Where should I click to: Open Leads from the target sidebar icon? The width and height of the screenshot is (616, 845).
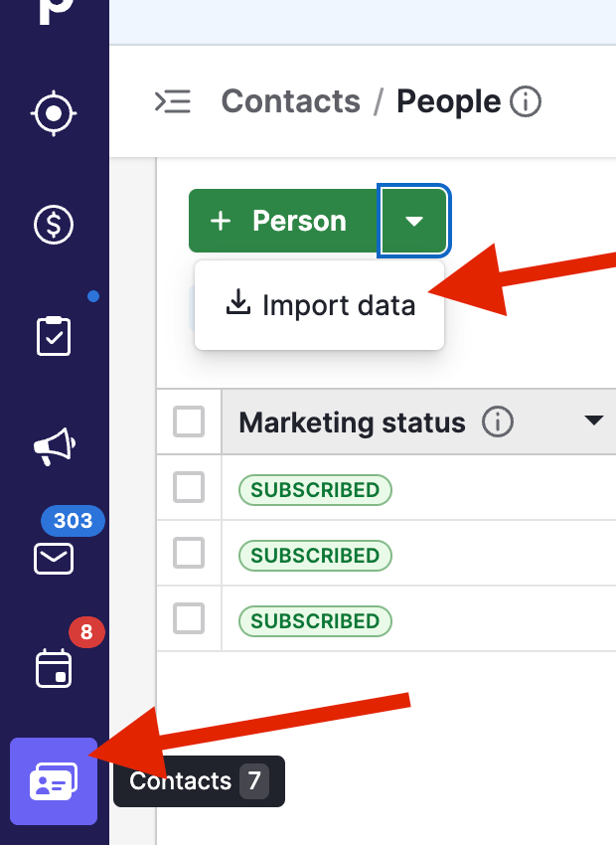[x=54, y=113]
